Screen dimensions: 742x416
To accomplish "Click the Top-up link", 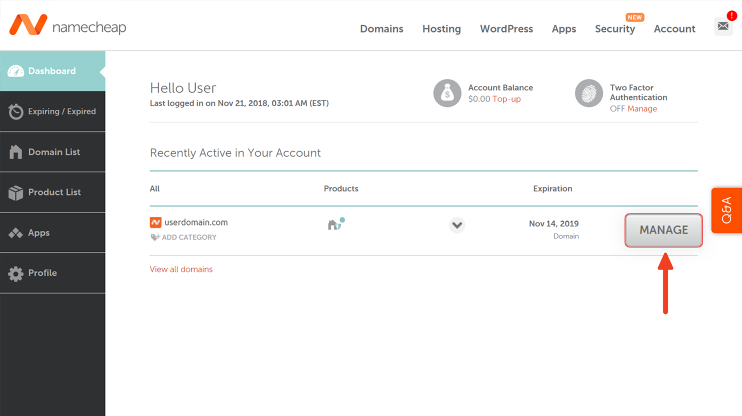I will click(506, 99).
